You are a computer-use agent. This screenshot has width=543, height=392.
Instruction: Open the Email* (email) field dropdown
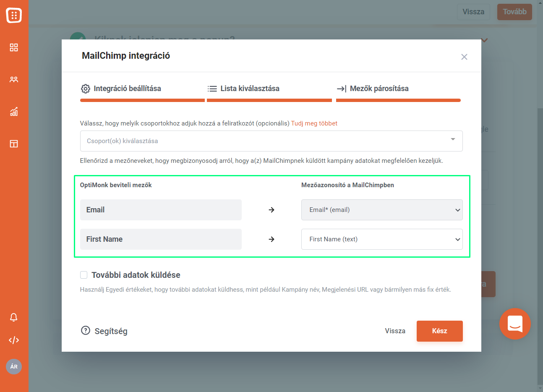click(382, 210)
